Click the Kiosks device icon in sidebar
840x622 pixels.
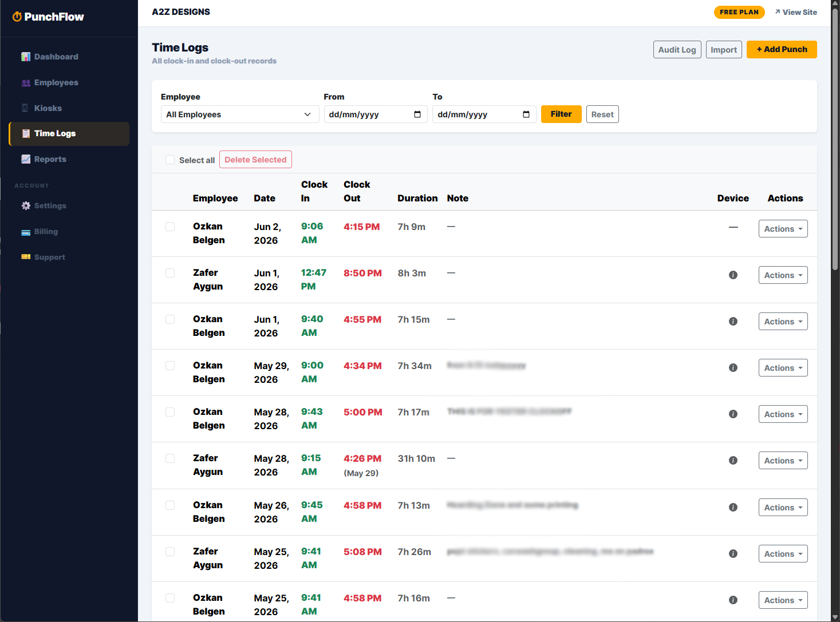pyautogui.click(x=25, y=108)
